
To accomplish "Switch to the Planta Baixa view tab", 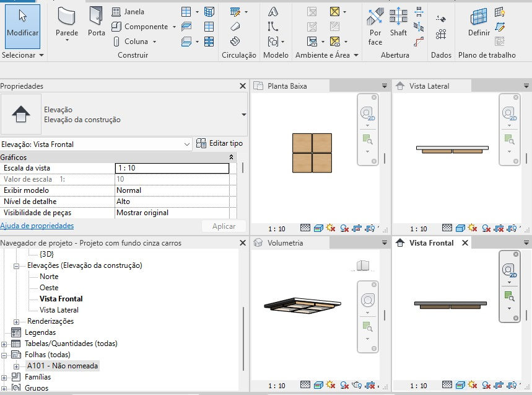I will tap(290, 86).
